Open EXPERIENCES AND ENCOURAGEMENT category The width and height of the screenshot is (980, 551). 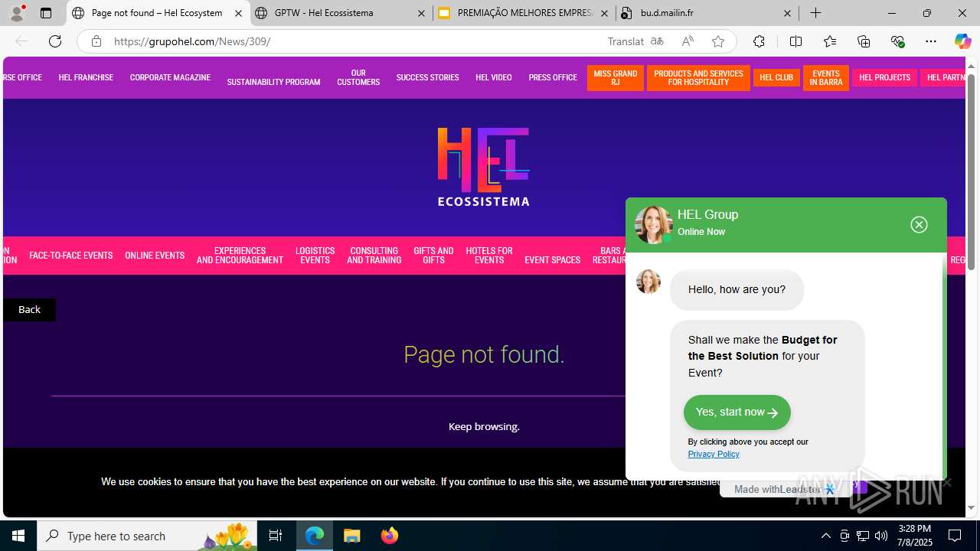[x=240, y=256]
